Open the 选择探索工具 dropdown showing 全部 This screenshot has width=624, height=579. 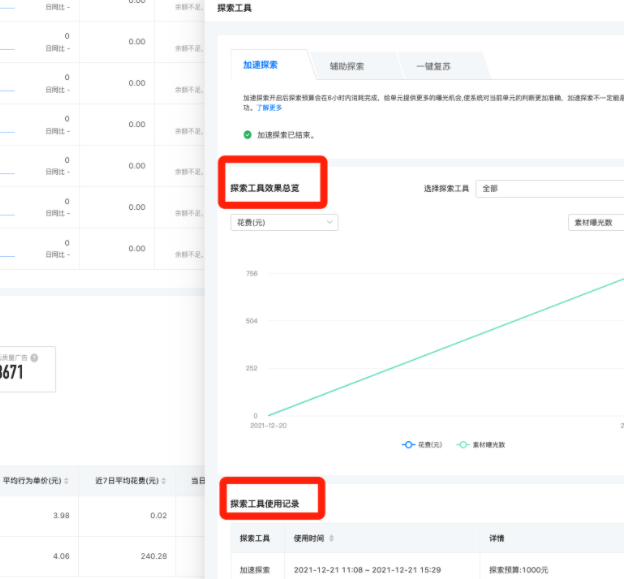550,189
